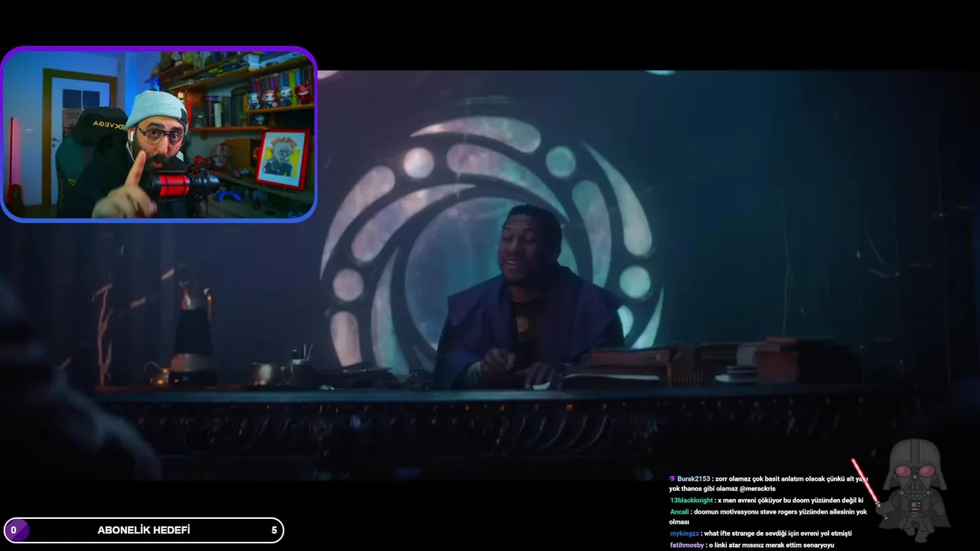
Task: Click the streamer webcam overlay
Action: [158, 135]
